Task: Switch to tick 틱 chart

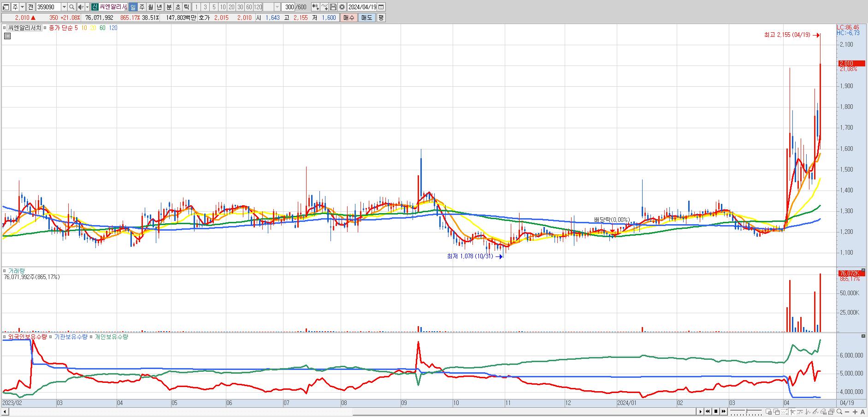Action: click(x=186, y=7)
